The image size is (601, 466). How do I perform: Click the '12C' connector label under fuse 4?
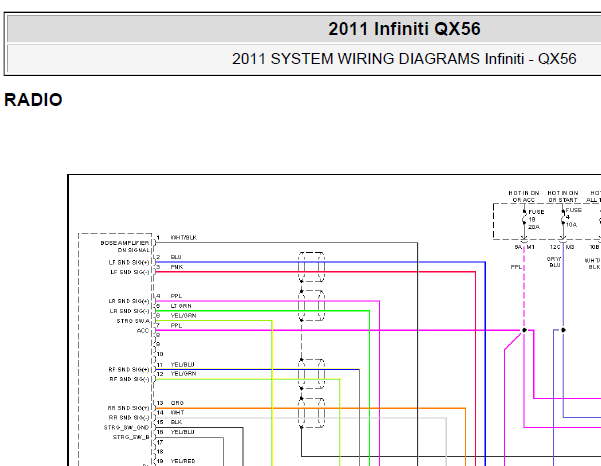pyautogui.click(x=555, y=247)
